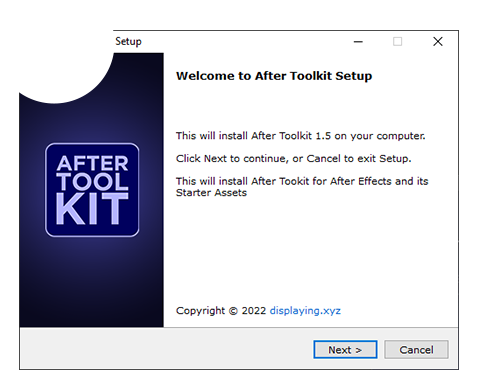
Task: Click the dark blue banner below the logo
Action: click(92, 282)
